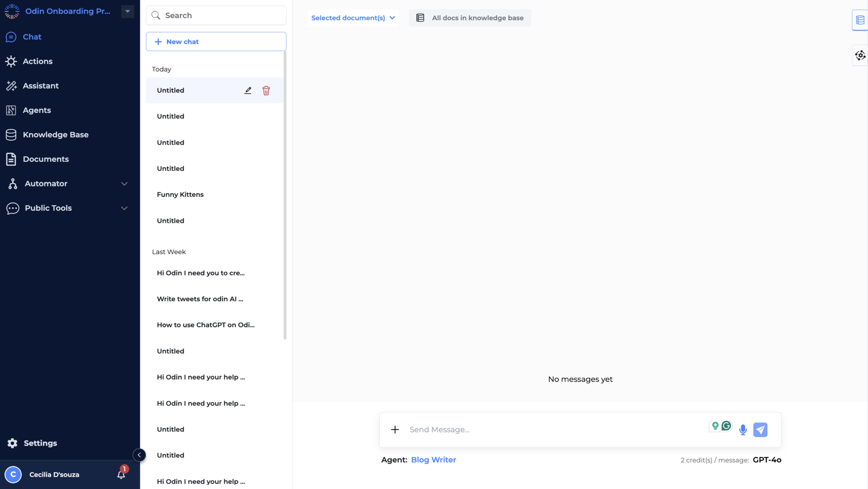Switch to the Chat section
The image size is (868, 489).
point(32,37)
